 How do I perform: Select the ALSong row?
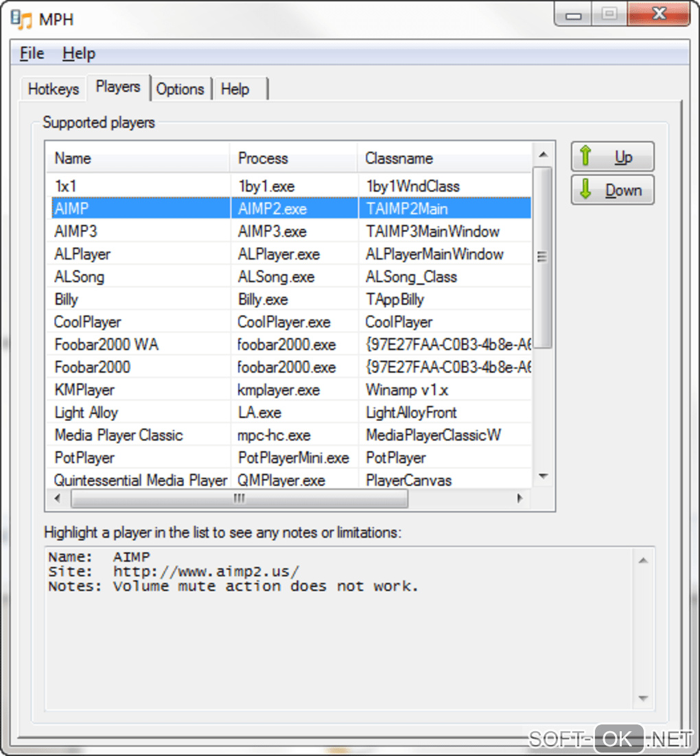tap(290, 277)
